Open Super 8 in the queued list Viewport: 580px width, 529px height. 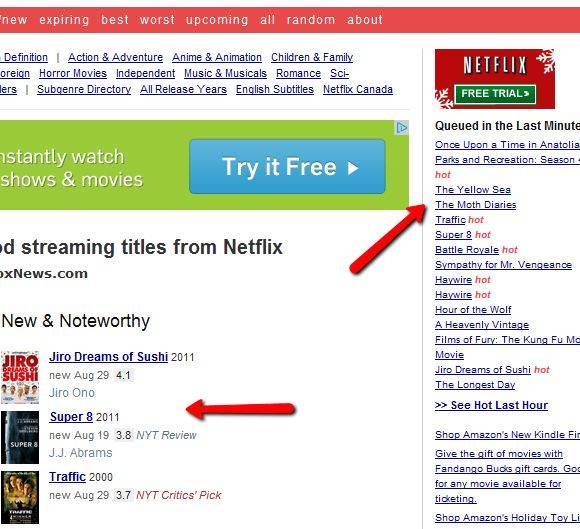453,235
